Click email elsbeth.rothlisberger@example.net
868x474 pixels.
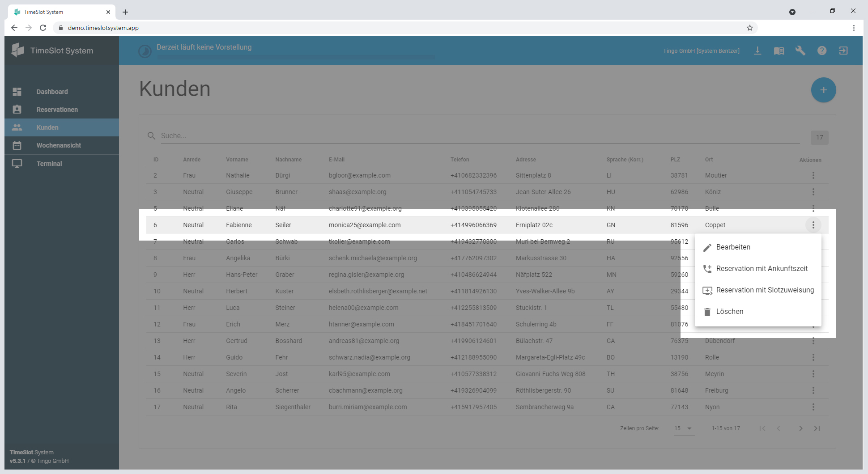pyautogui.click(x=378, y=291)
